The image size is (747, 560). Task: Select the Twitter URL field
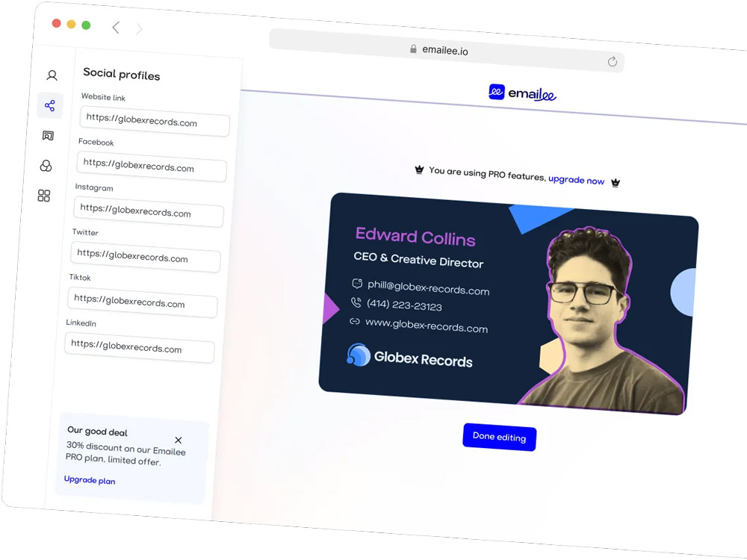click(x=146, y=257)
